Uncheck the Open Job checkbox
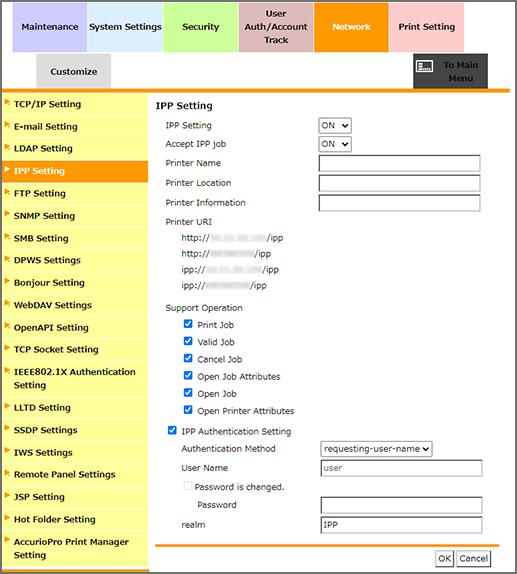Screen dimensions: 517x574 point(188,393)
